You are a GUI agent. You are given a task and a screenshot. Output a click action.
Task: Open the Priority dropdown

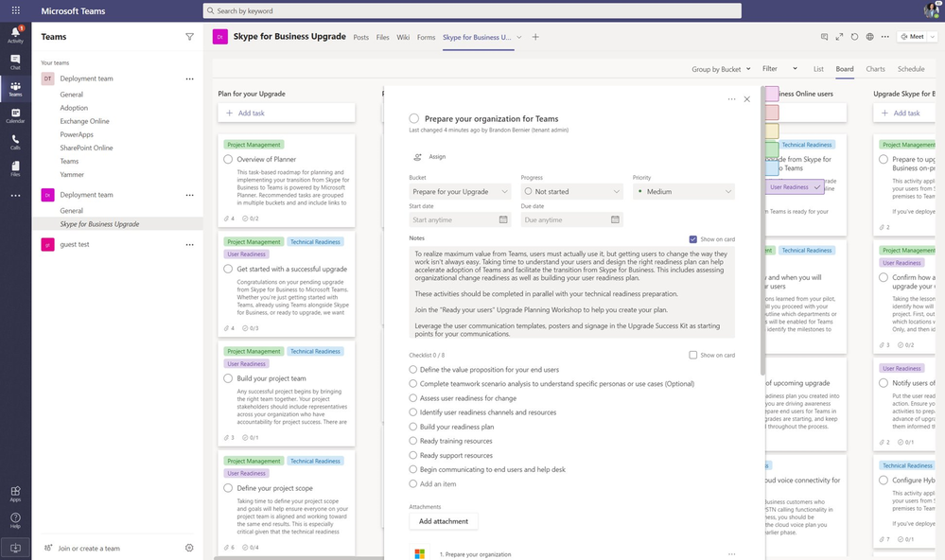(683, 192)
